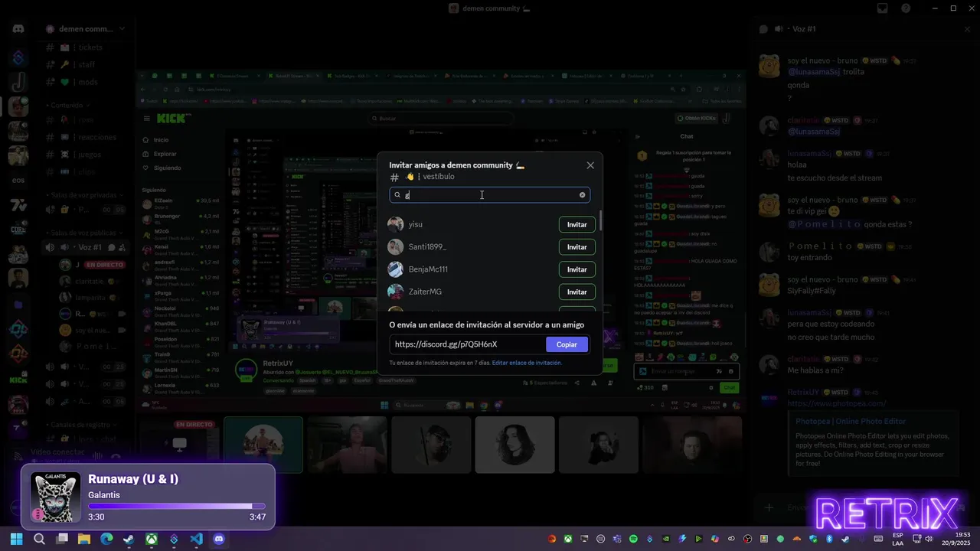Image resolution: width=980 pixels, height=551 pixels.
Task: Select the Voz #1 voice channel
Action: pyautogui.click(x=87, y=247)
